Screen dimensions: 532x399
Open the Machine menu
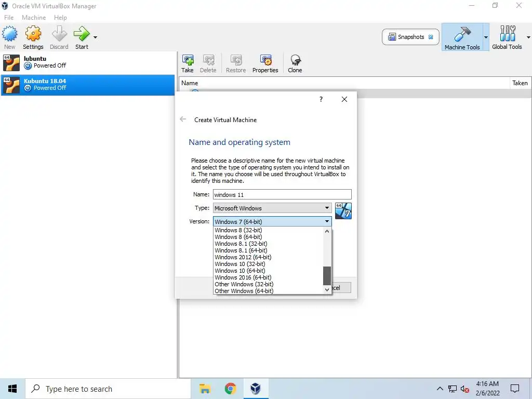click(34, 17)
